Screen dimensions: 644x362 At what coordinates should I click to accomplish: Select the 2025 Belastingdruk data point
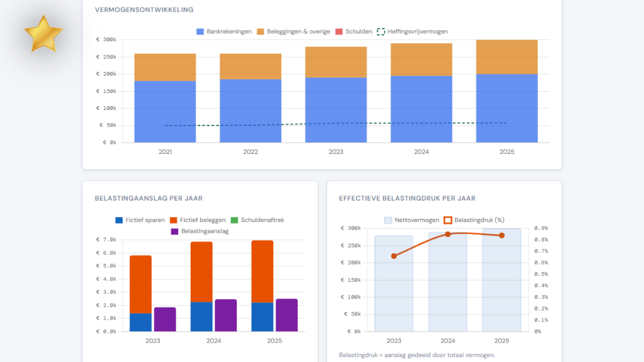pyautogui.click(x=502, y=235)
